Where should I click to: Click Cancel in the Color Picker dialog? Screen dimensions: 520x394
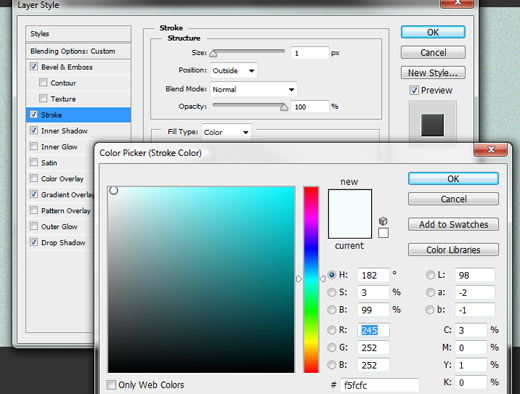pos(453,199)
